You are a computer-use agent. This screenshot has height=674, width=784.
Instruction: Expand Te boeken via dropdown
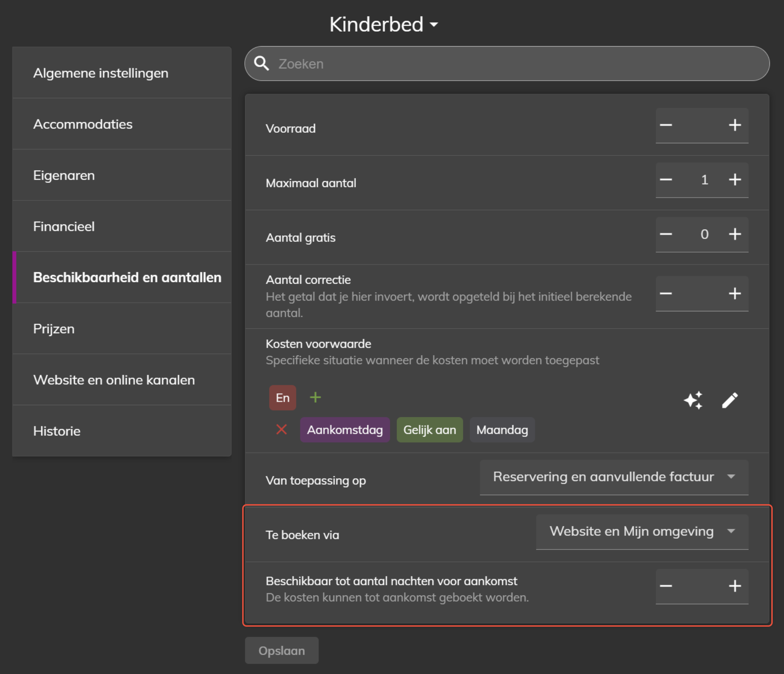point(642,531)
